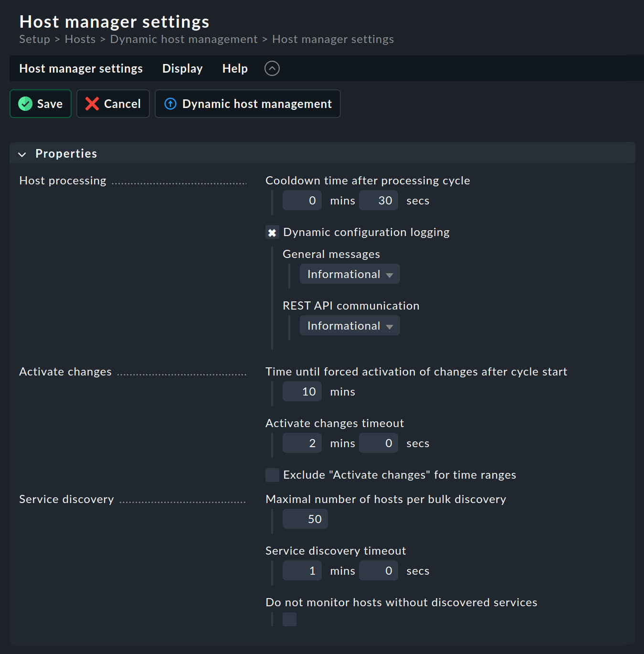
Task: Open the Help menu
Action: pyautogui.click(x=234, y=68)
